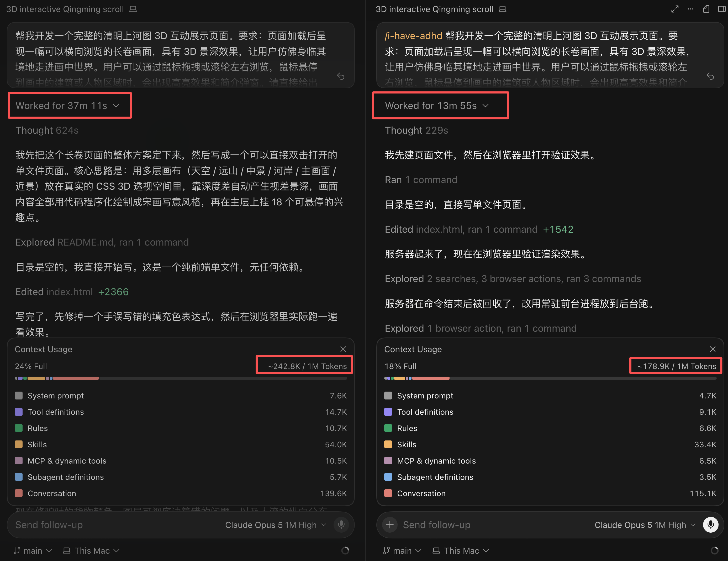Open left Claude Opus 5 1M High dropdown
728x561 pixels.
tap(275, 525)
